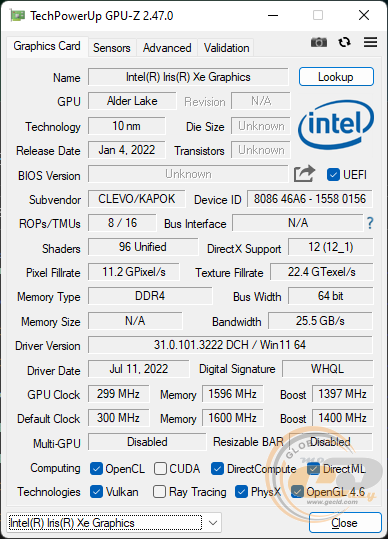This screenshot has width=388, height=539.
Task: Click the BIOS export share icon
Action: tap(304, 174)
